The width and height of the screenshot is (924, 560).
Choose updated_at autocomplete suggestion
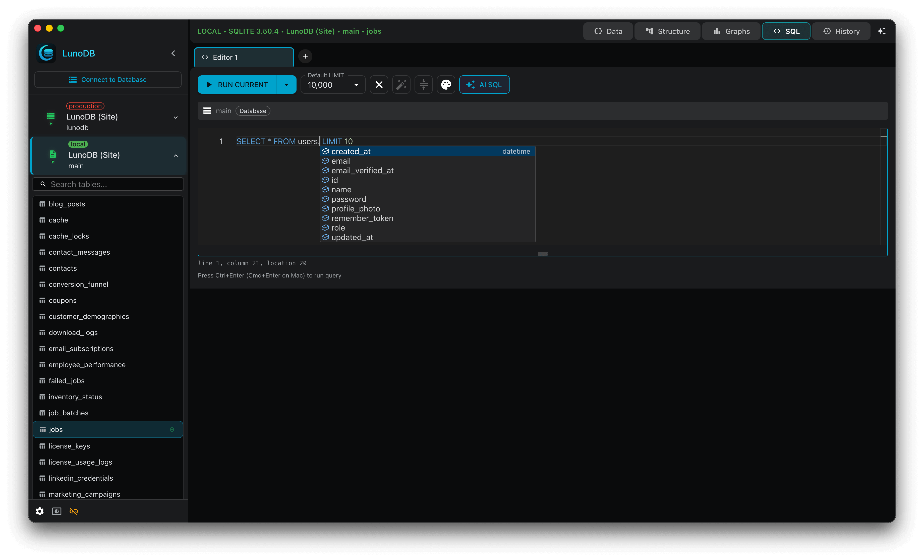coord(428,237)
